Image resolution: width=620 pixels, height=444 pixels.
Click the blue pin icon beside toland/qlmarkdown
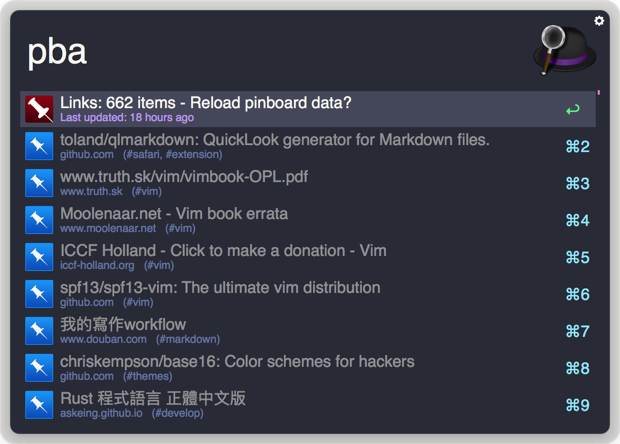39,146
